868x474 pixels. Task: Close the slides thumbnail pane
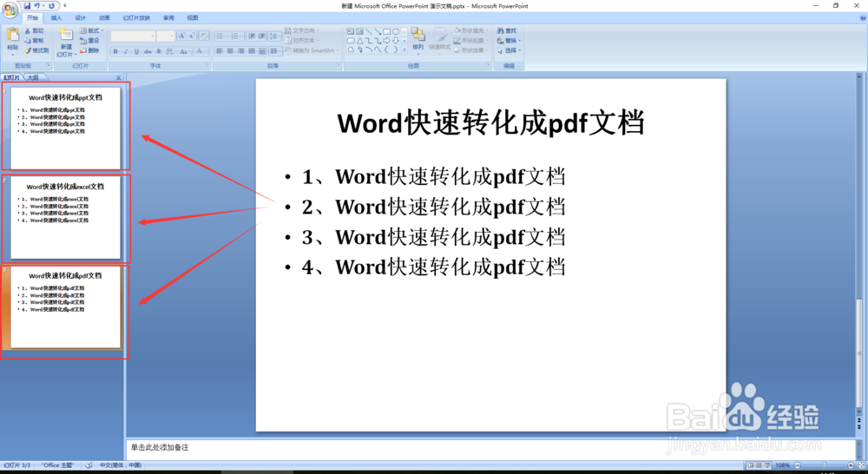pos(118,77)
